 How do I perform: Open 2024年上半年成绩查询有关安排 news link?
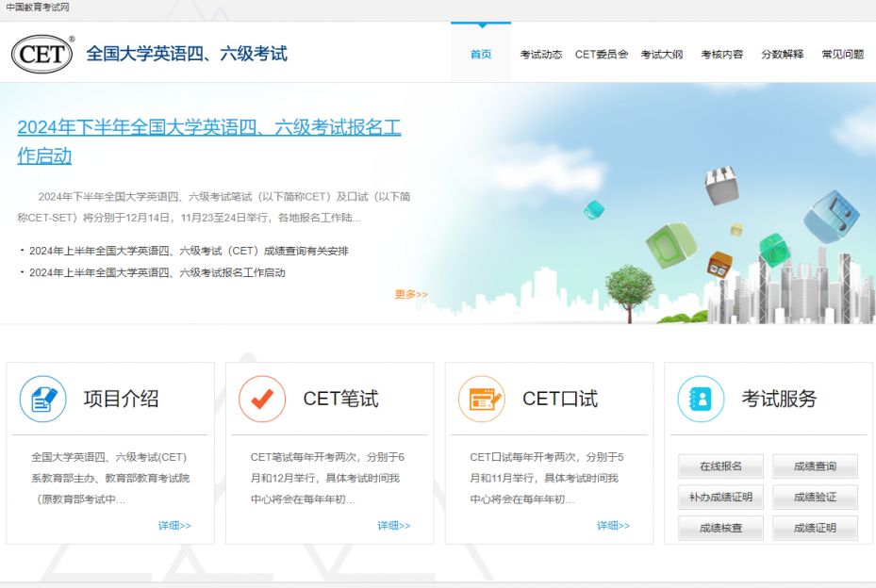click(x=189, y=251)
